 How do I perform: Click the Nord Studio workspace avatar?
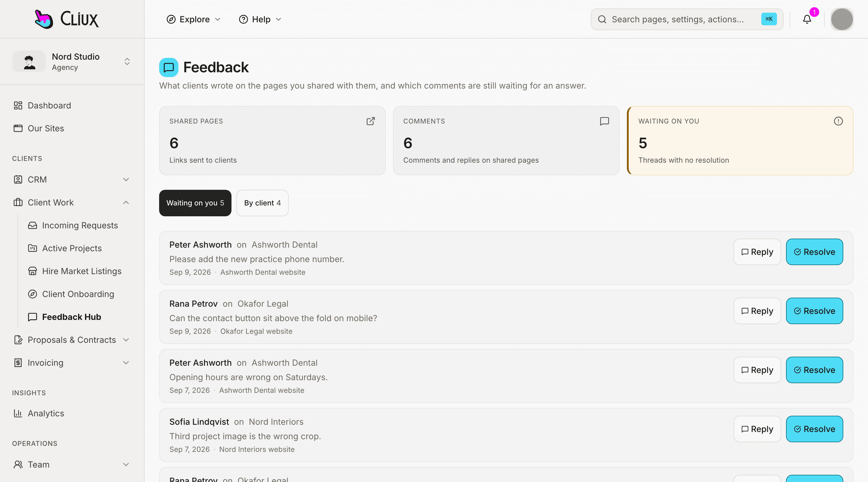pyautogui.click(x=29, y=61)
